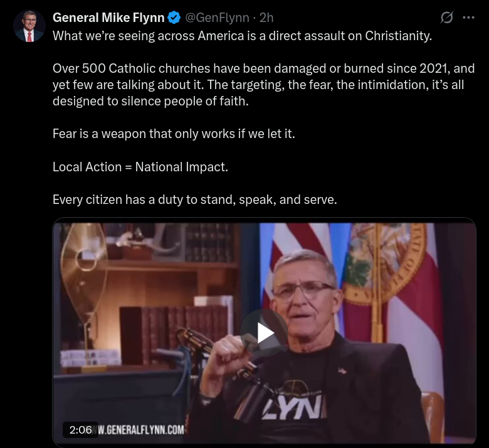Click the @GenFlynn handle

216,18
